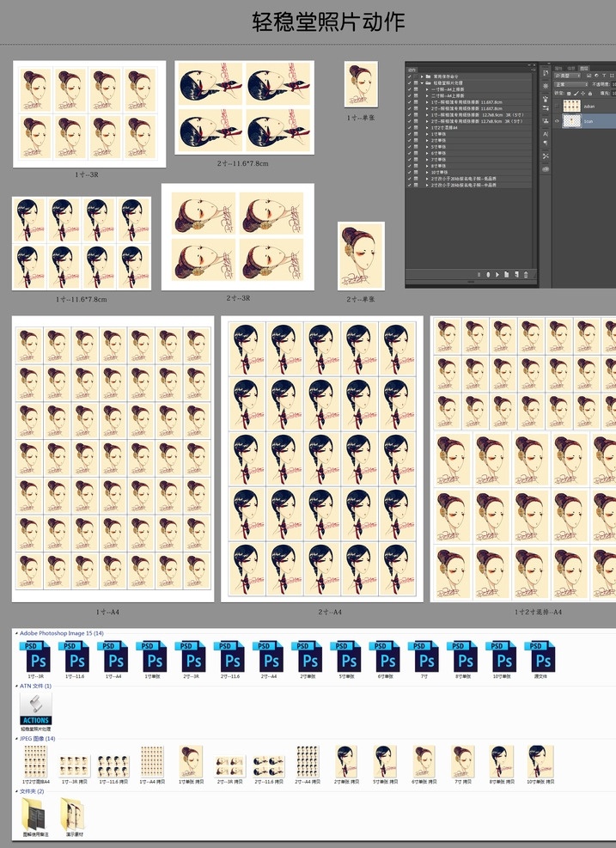This screenshot has width=616, height=848.
Task: Expand the 7寸单张 action steps
Action: click(x=427, y=160)
